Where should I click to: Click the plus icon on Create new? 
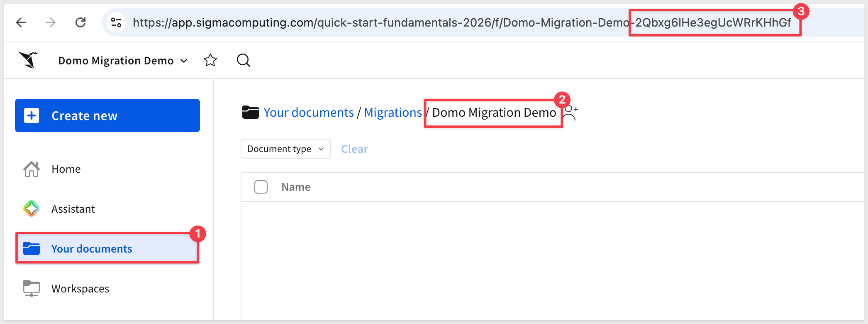coord(32,115)
